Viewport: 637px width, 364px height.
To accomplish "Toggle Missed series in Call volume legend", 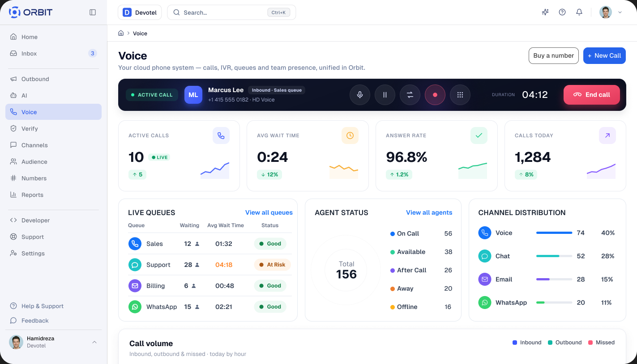I will 602,343.
